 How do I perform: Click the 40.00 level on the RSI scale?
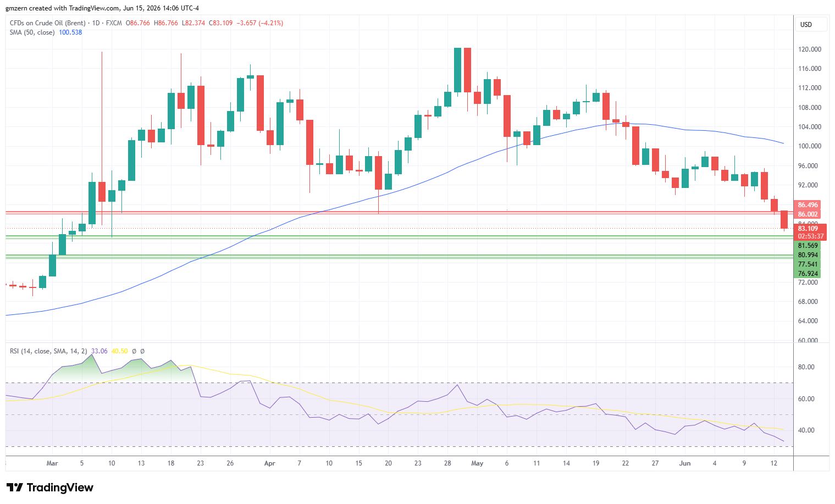pyautogui.click(x=806, y=430)
